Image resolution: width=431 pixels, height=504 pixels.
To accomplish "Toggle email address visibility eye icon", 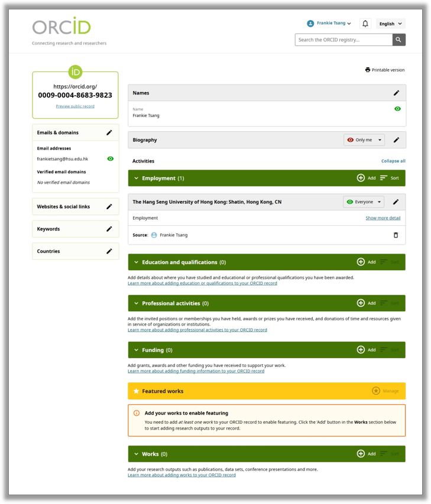I will pyautogui.click(x=111, y=158).
